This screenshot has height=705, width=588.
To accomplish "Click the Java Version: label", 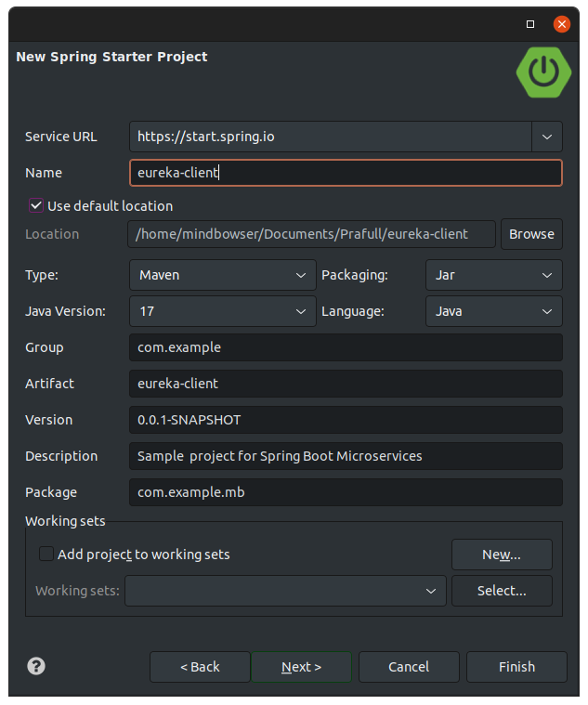I will pos(65,311).
